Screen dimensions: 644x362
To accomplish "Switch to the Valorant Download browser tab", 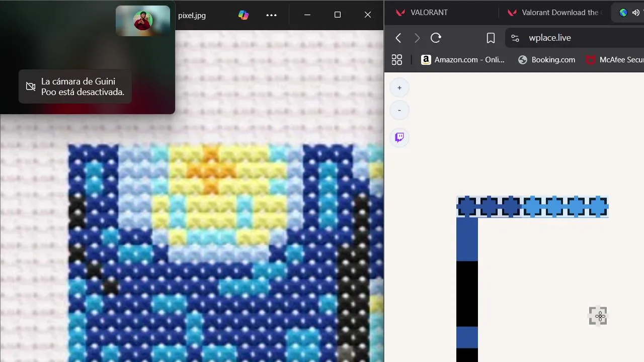I will tap(554, 13).
